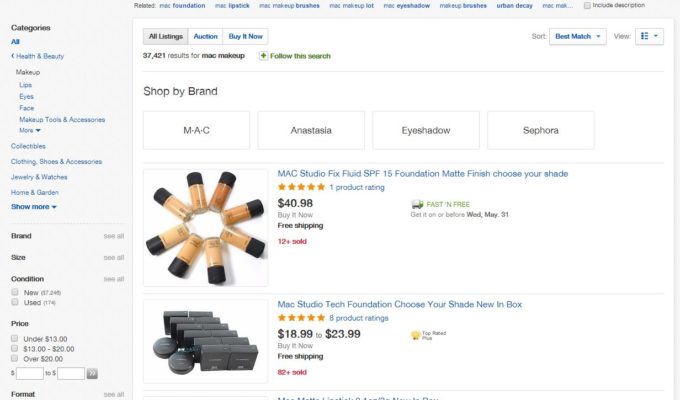
Task: Click the minimum price input field
Action: click(30, 373)
